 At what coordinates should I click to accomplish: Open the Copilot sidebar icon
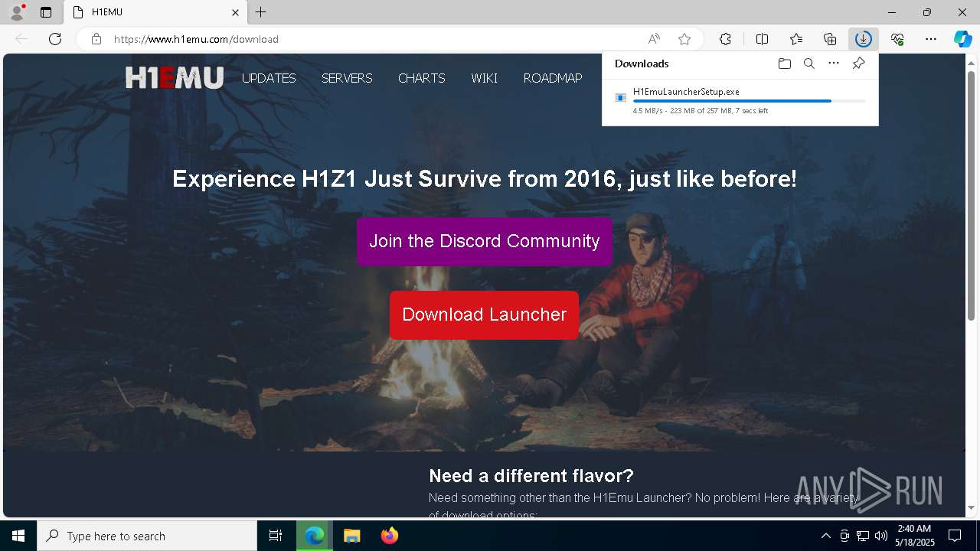[963, 39]
